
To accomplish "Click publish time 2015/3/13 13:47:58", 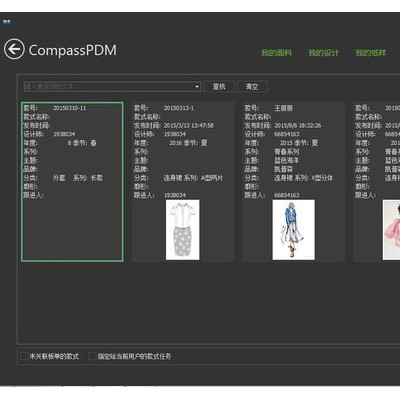I will coord(189,126).
